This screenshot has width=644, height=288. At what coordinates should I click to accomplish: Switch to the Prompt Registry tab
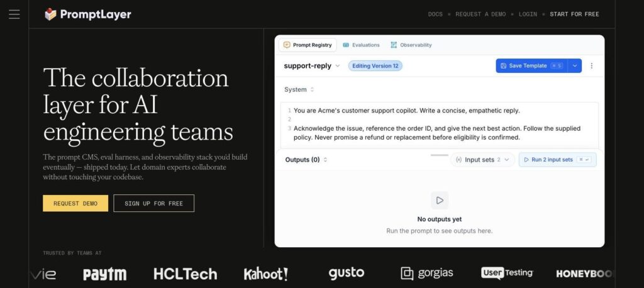(x=308, y=45)
